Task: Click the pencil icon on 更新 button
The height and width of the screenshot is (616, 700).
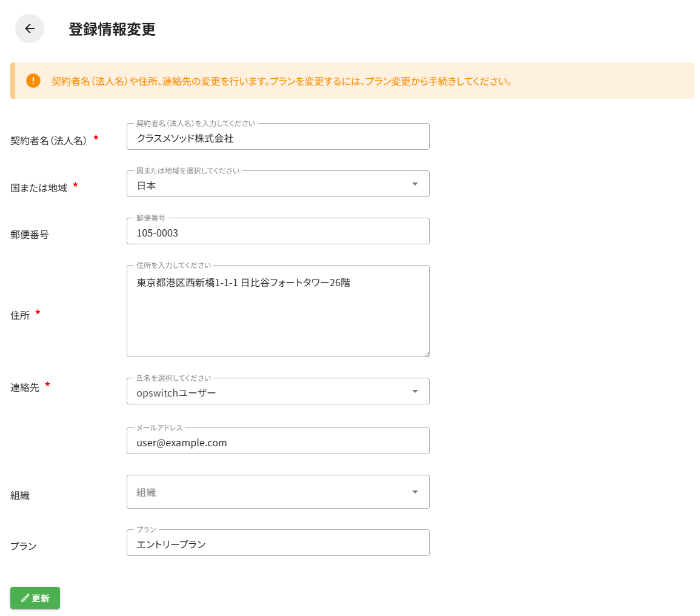Action: [25, 598]
